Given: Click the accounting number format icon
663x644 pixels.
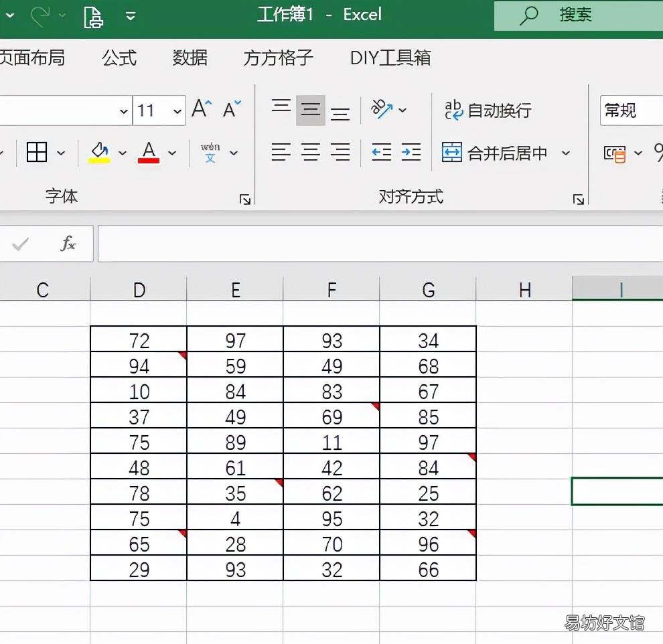Looking at the screenshot, I should pyautogui.click(x=614, y=153).
